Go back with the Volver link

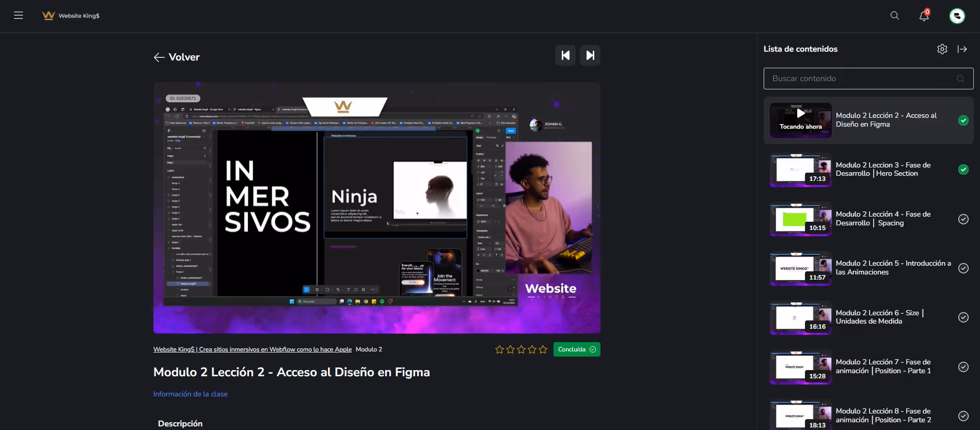(177, 57)
